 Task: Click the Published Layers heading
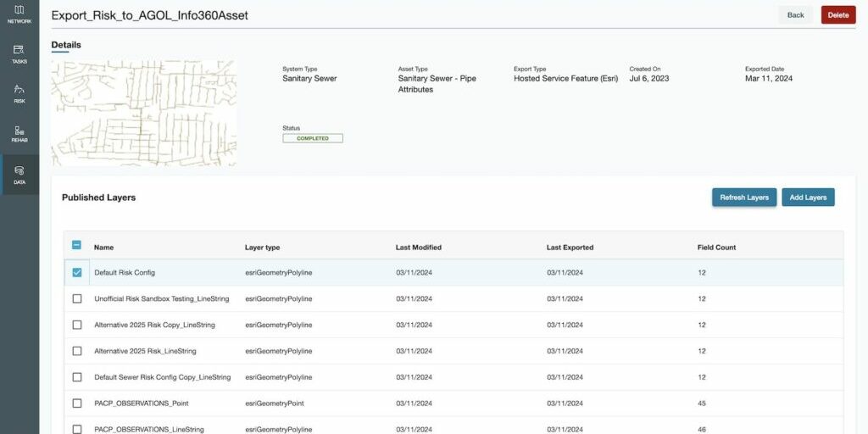pos(98,197)
